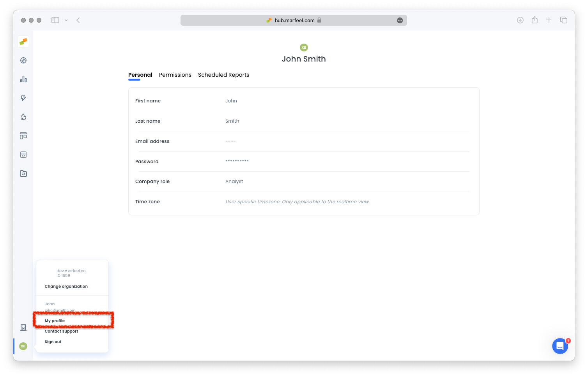The image size is (588, 377).
Task: Open the Intercom chat bubble with notification badge
Action: click(x=560, y=346)
